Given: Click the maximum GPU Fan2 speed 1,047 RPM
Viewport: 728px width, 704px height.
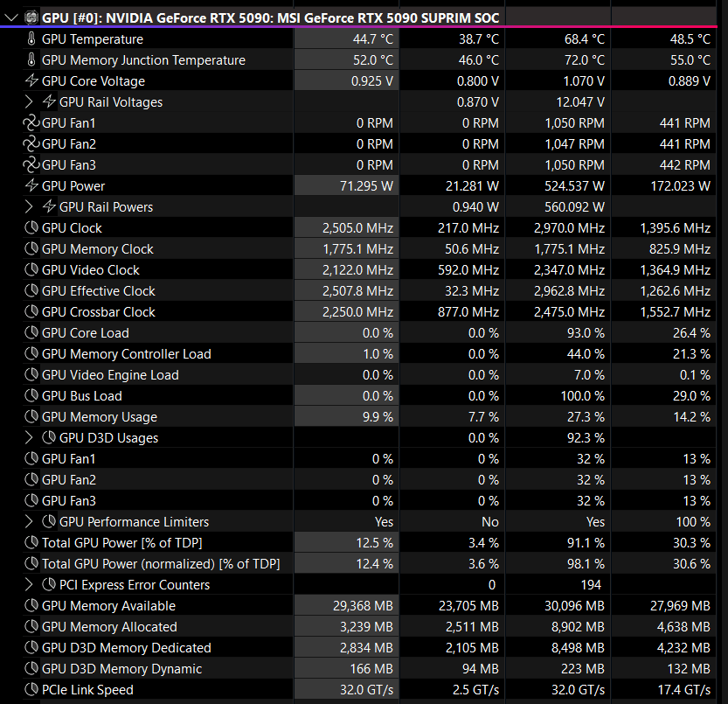Looking at the screenshot, I should (575, 144).
